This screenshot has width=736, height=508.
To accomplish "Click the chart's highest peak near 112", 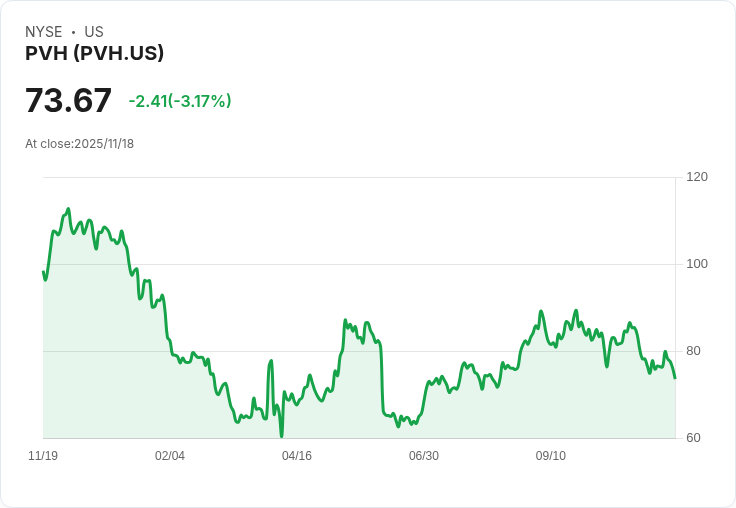I will tap(68, 209).
